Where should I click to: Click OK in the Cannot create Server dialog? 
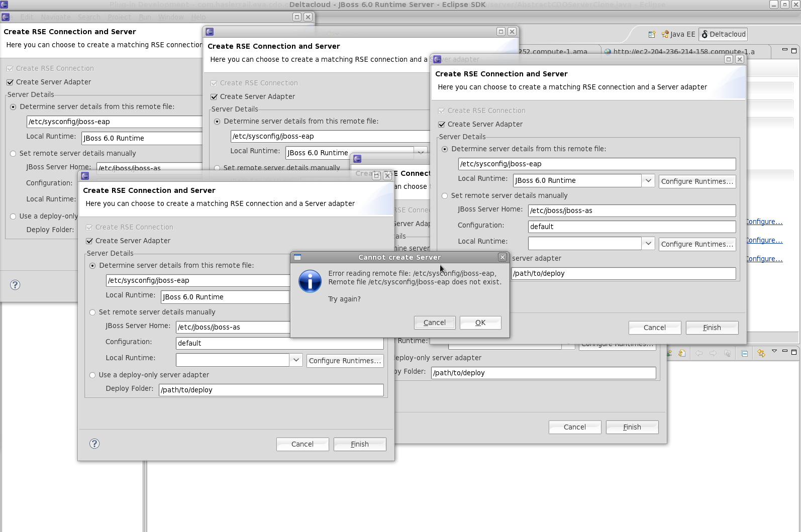(480, 323)
